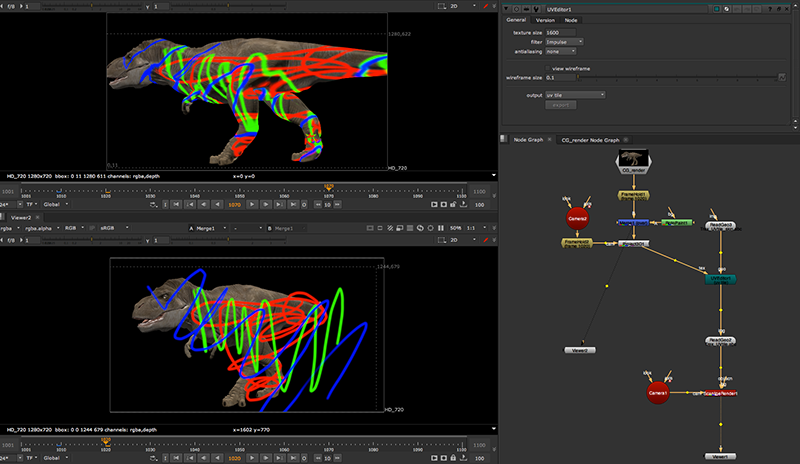The image size is (800, 464).
Task: Open the CG_render Node Graph tab
Action: point(590,139)
